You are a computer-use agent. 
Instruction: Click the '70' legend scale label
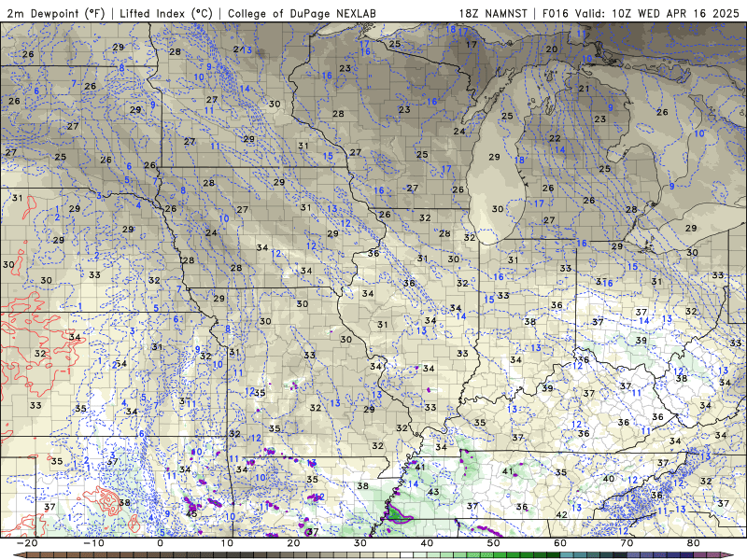[x=627, y=543]
